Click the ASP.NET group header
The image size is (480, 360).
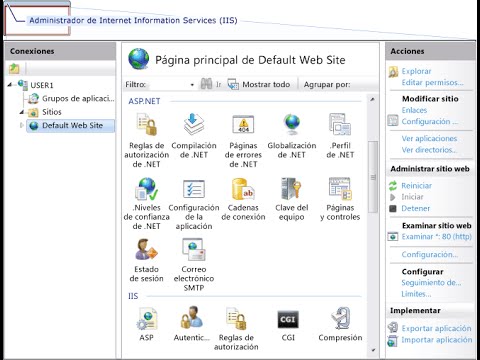144,101
